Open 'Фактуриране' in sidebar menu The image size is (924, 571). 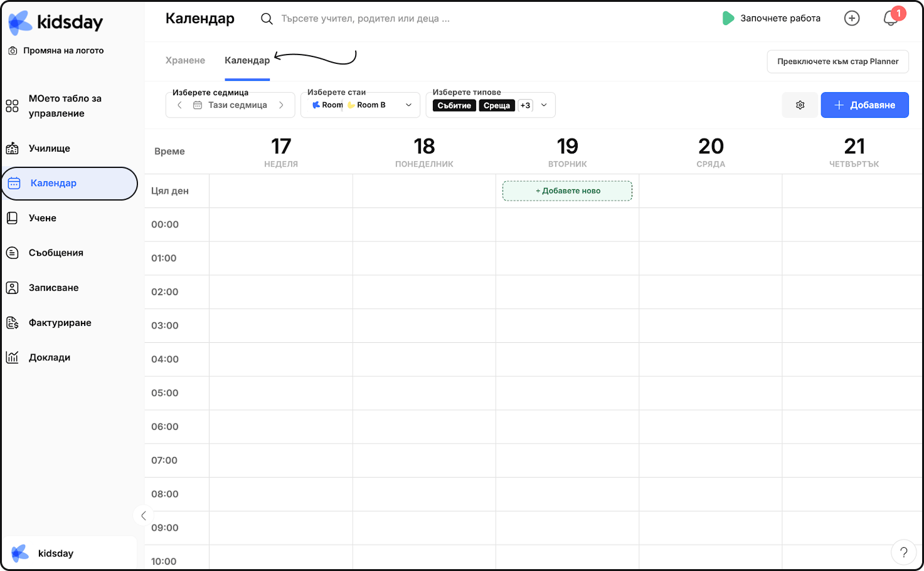coord(60,323)
